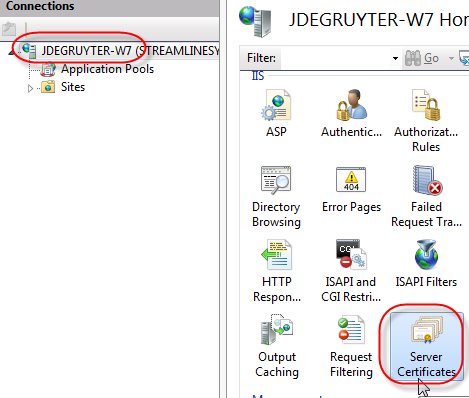This screenshot has width=469, height=398.
Task: Click the server home page icon
Action: [255, 22]
